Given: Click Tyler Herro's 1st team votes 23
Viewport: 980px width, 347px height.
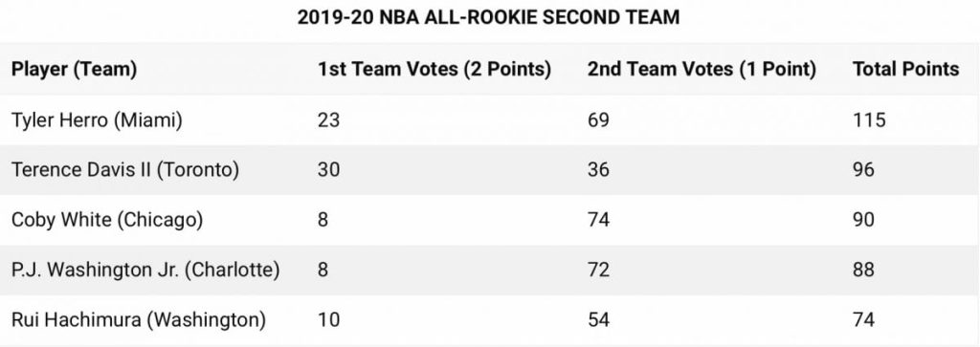Looking at the screenshot, I should [x=328, y=119].
